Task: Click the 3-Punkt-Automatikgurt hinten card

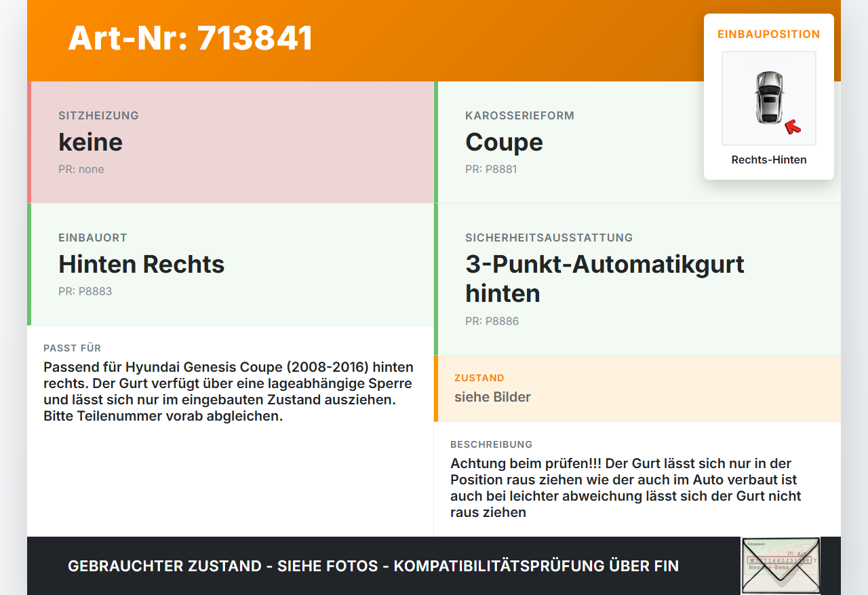Action: (x=637, y=280)
